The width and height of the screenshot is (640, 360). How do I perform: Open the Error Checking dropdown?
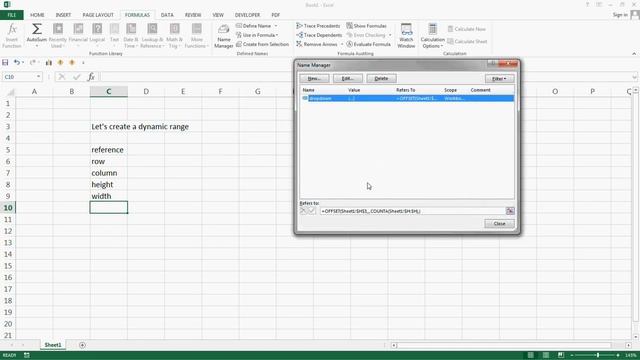click(x=369, y=35)
